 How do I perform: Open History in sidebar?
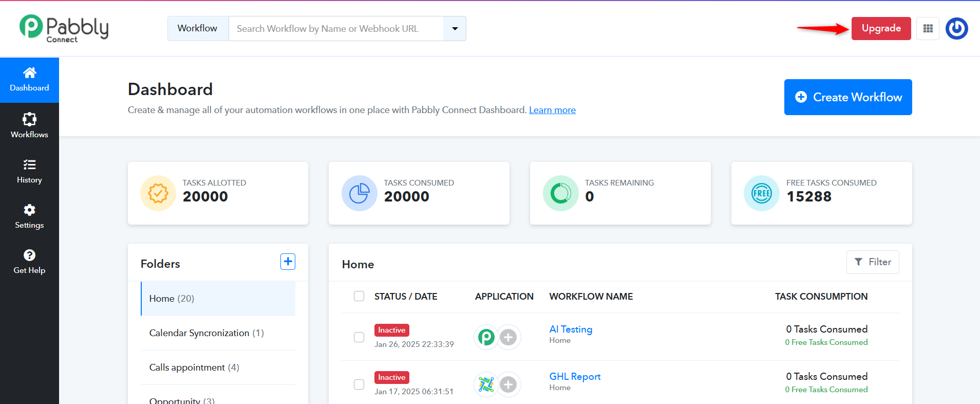[x=29, y=171]
